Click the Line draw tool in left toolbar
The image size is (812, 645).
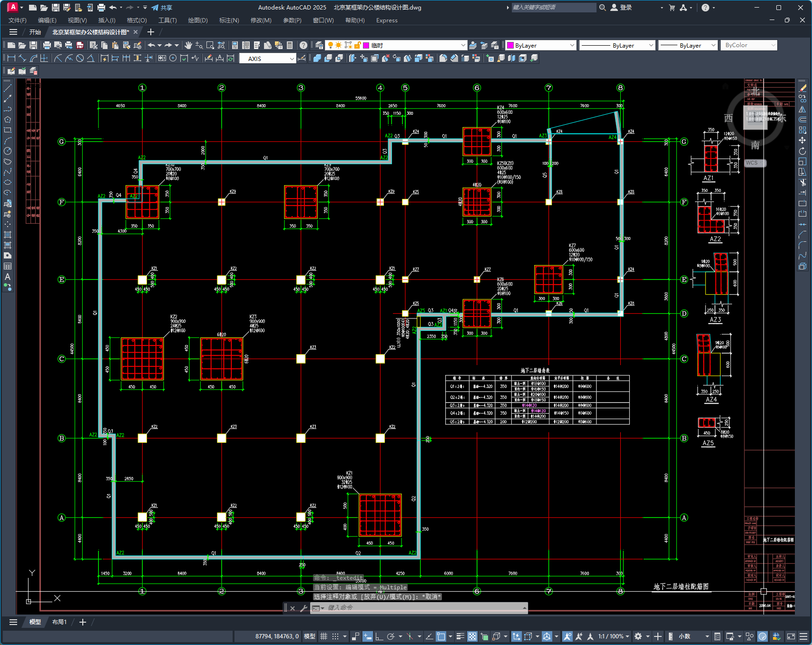point(8,89)
